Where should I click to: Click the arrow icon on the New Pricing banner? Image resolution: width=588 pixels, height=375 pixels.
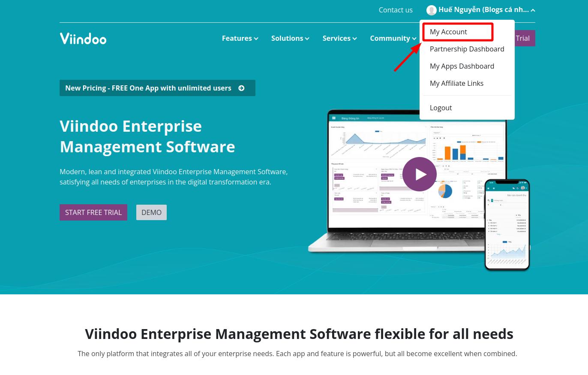[x=241, y=88]
